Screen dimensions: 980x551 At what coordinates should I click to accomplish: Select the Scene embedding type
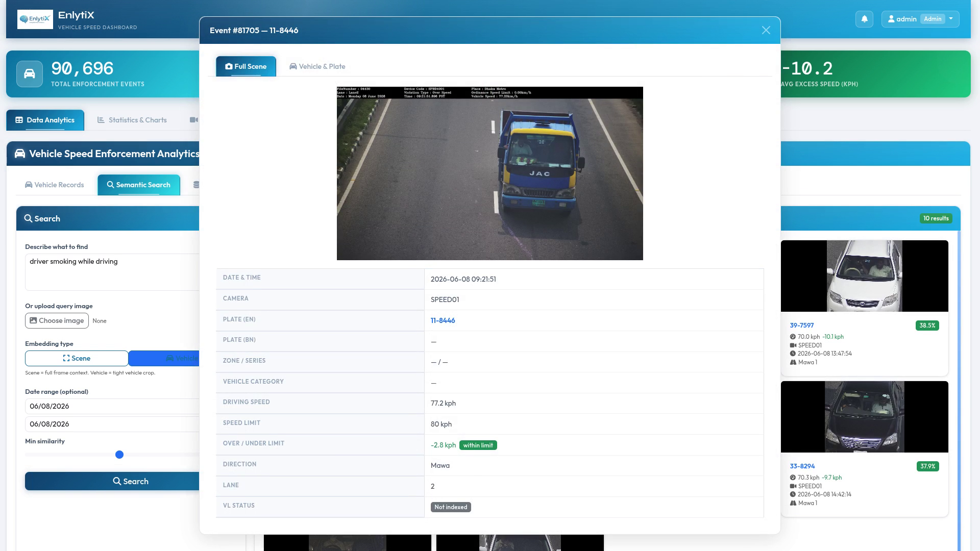pos(77,358)
